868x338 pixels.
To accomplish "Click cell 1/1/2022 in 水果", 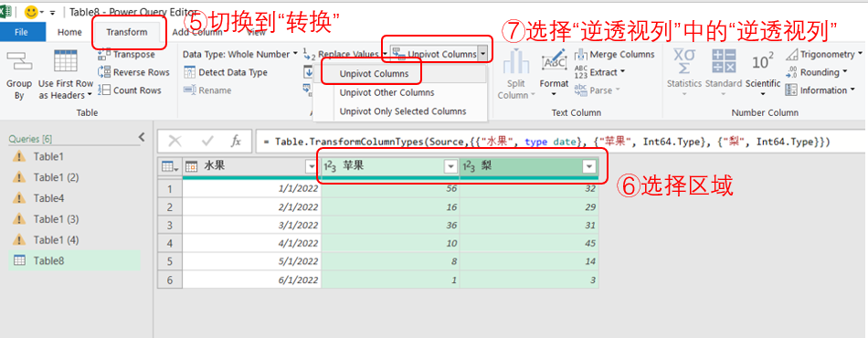I will click(252, 189).
